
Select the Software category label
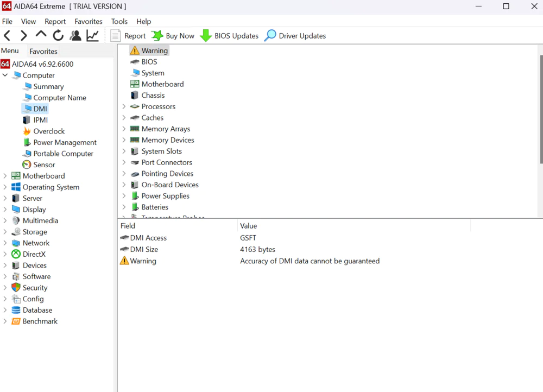pos(37,276)
